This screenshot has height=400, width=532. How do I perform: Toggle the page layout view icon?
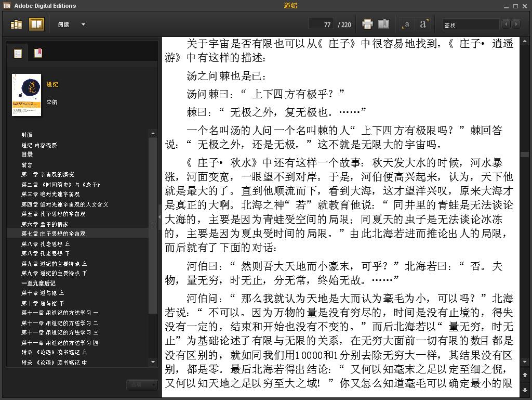coord(383,24)
